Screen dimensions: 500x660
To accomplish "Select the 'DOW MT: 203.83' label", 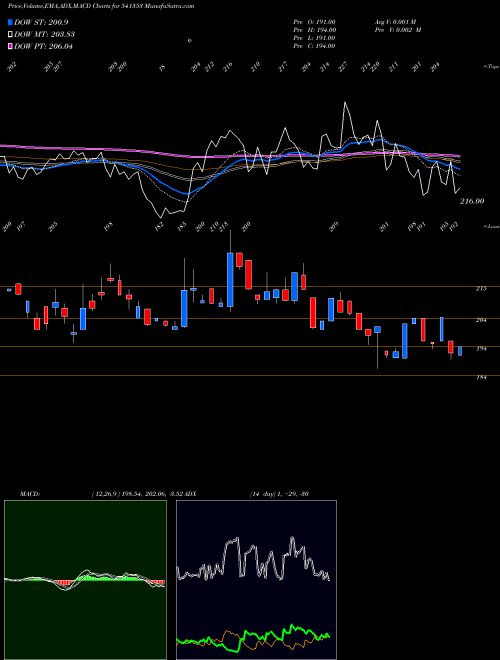I will tap(44, 34).
